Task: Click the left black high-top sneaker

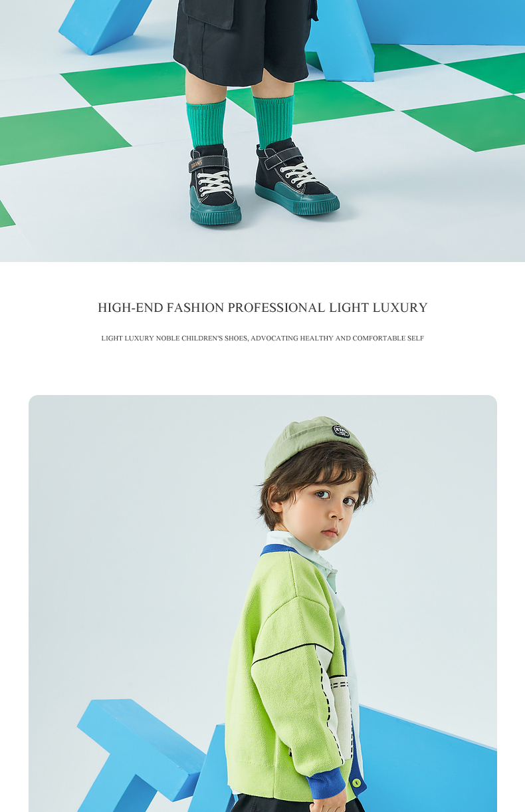Action: tap(213, 185)
